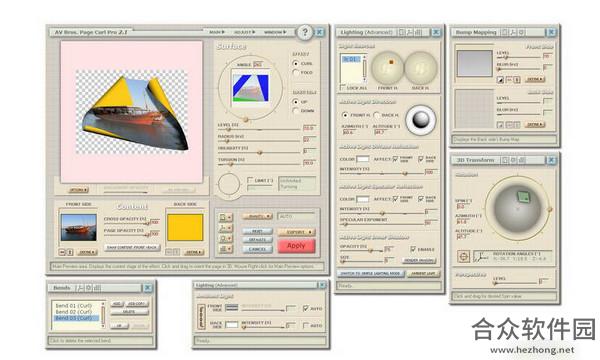Open the Define dropdown under Back Side content
This screenshot has height=360, width=600.
194,252
